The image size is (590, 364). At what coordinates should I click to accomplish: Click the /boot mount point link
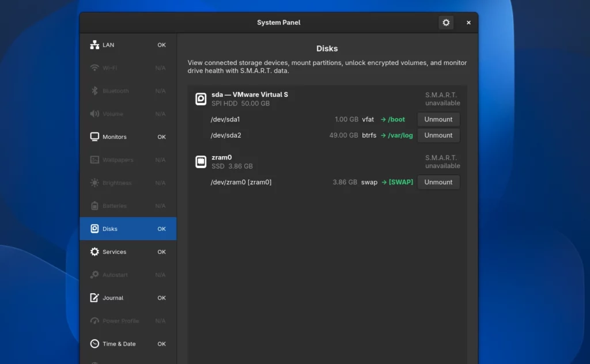click(393, 119)
